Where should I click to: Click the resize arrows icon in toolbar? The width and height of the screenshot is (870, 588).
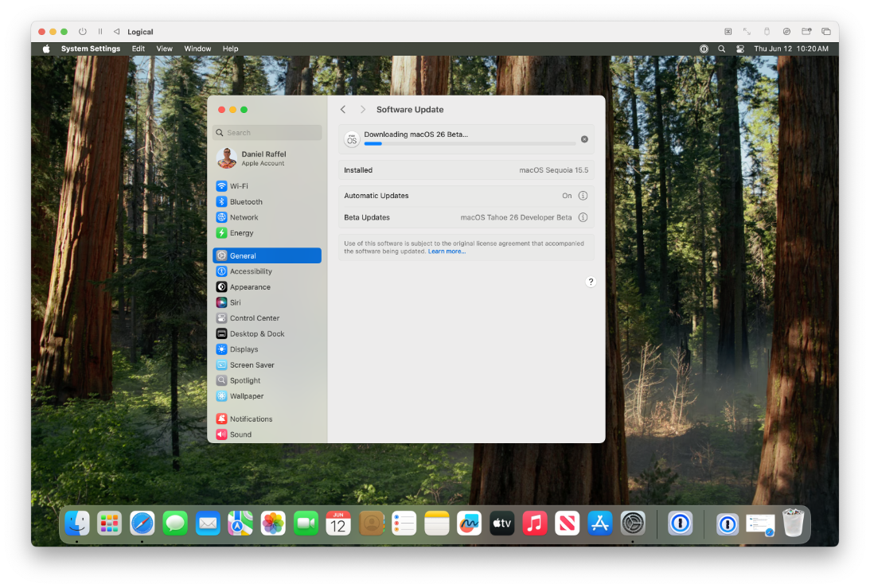coord(747,32)
